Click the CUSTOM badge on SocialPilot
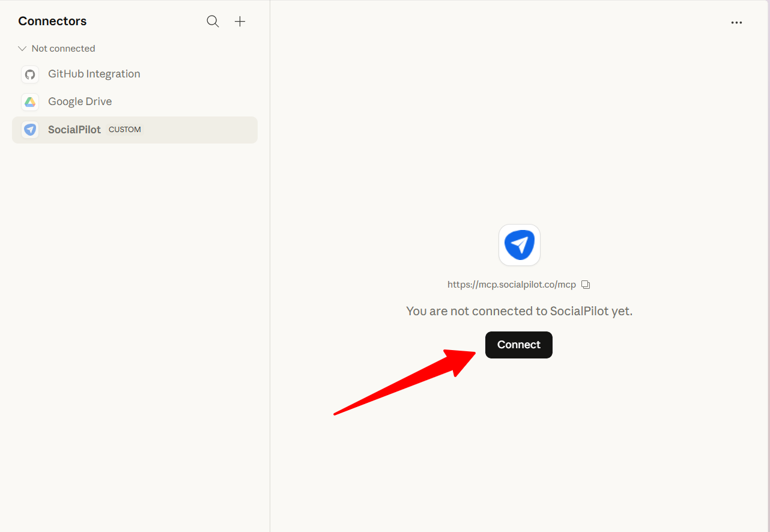770x532 pixels. (x=125, y=130)
